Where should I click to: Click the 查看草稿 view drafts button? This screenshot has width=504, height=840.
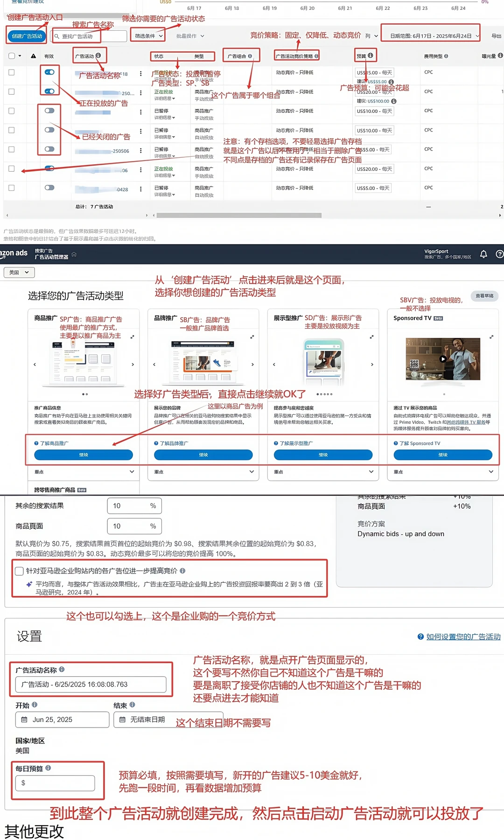484,296
